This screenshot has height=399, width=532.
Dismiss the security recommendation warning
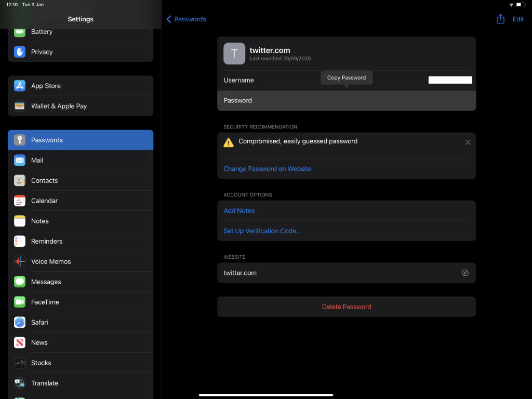(x=468, y=142)
